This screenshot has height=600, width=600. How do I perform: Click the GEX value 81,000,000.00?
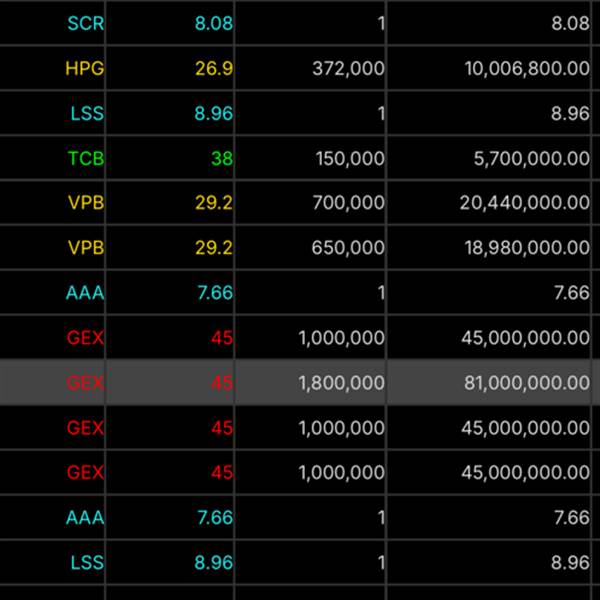click(527, 383)
